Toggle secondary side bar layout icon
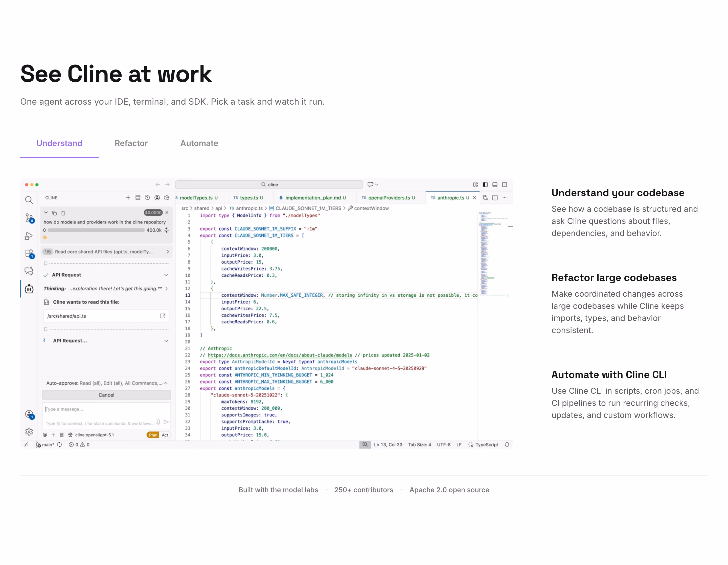The height and width of the screenshot is (565, 728). [505, 184]
